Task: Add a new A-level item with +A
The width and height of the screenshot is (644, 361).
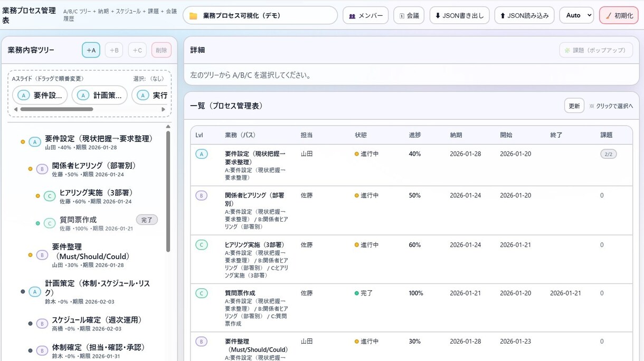Action: tap(91, 50)
